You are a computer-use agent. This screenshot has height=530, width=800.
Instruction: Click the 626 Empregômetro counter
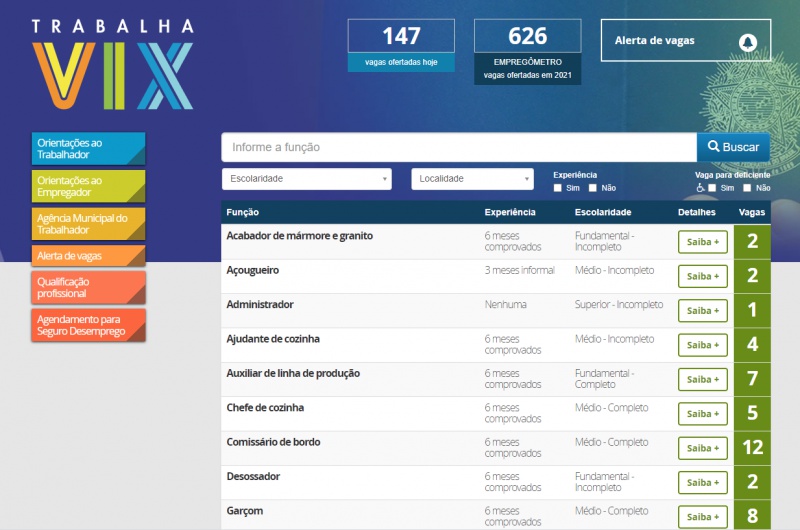528,52
